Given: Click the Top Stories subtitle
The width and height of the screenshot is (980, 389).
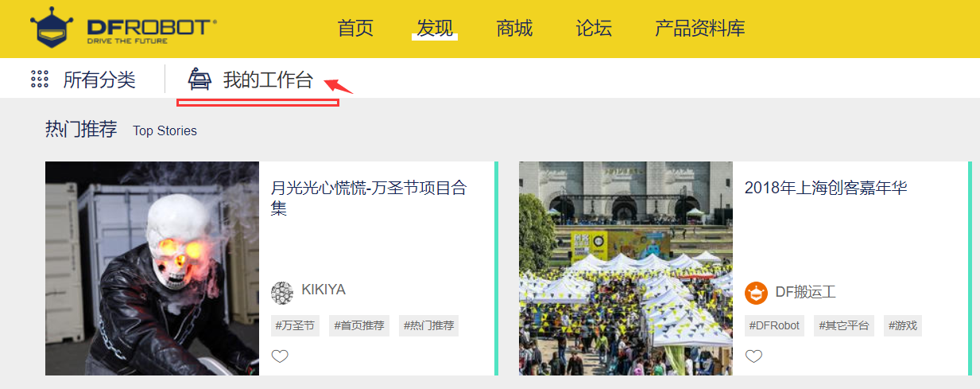Looking at the screenshot, I should click(x=165, y=131).
